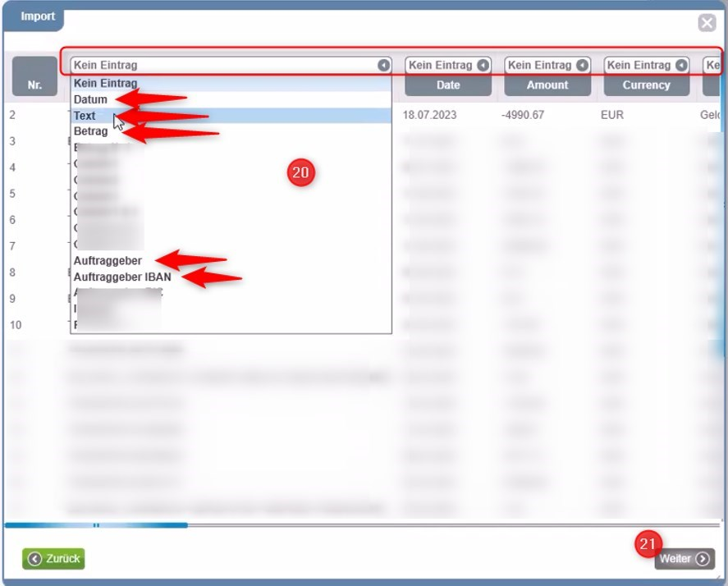This screenshot has height=586, width=728.
Task: Select Kein Eintrag option in opened list
Action: (x=105, y=84)
